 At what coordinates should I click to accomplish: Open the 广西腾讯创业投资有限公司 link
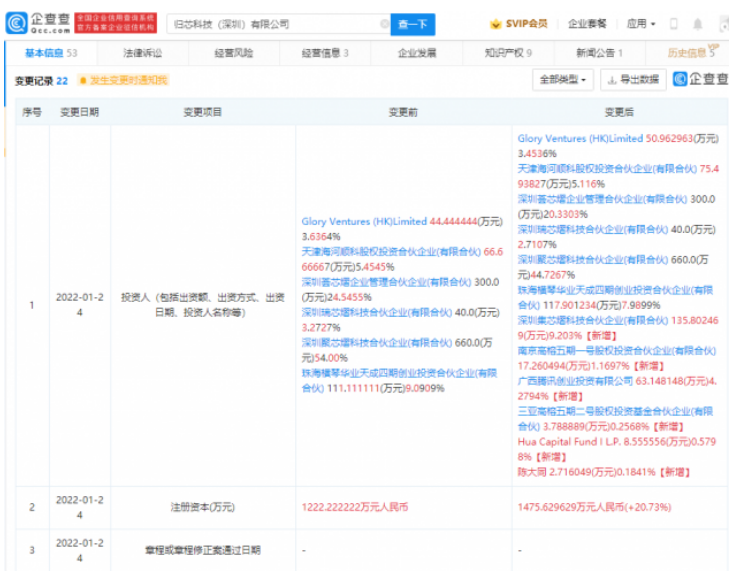(x=575, y=381)
